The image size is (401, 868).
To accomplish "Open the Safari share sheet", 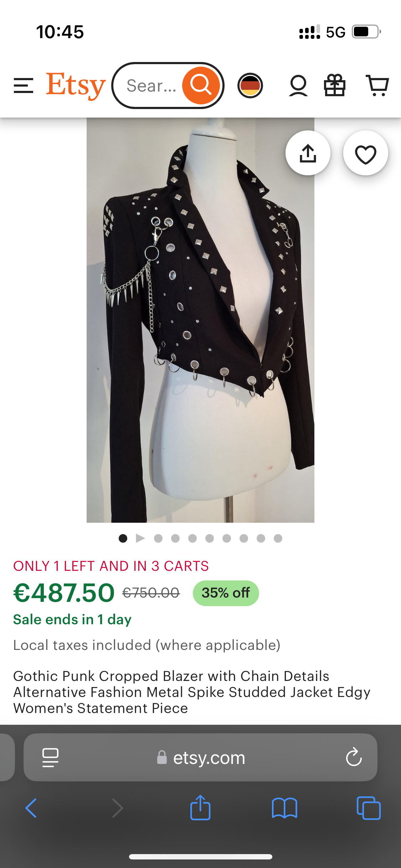I will [200, 807].
